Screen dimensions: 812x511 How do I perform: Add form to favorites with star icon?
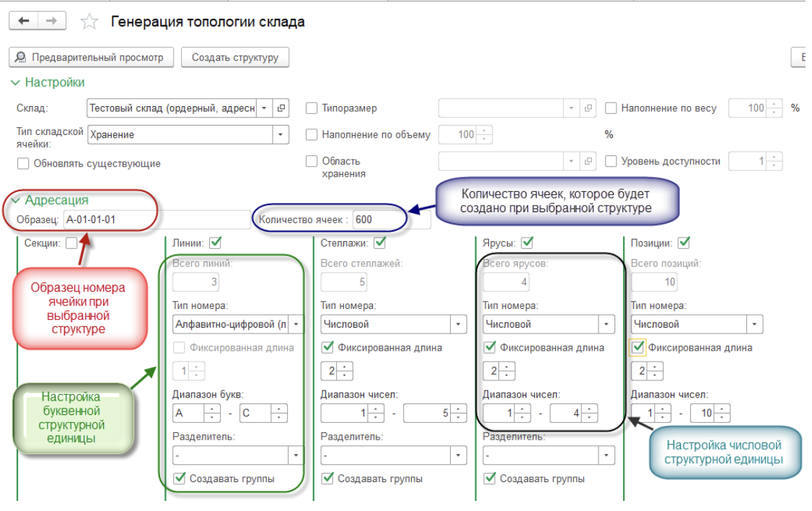tap(89, 22)
